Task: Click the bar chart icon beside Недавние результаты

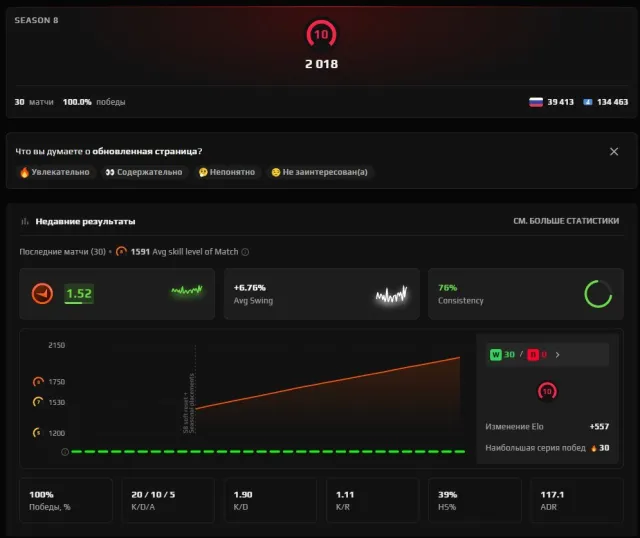Action: pos(25,221)
